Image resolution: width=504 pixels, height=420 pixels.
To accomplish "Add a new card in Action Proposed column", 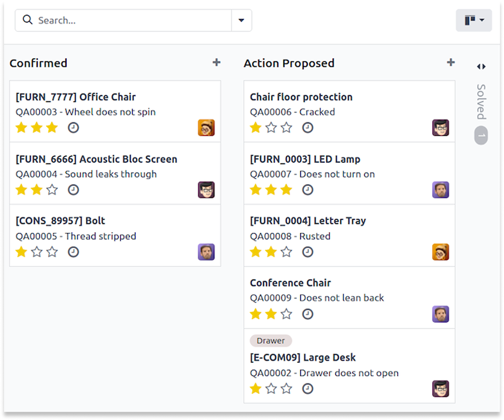I will pyautogui.click(x=451, y=62).
